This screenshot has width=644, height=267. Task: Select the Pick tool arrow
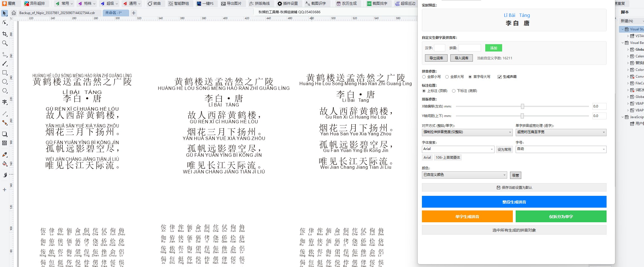pos(5,13)
